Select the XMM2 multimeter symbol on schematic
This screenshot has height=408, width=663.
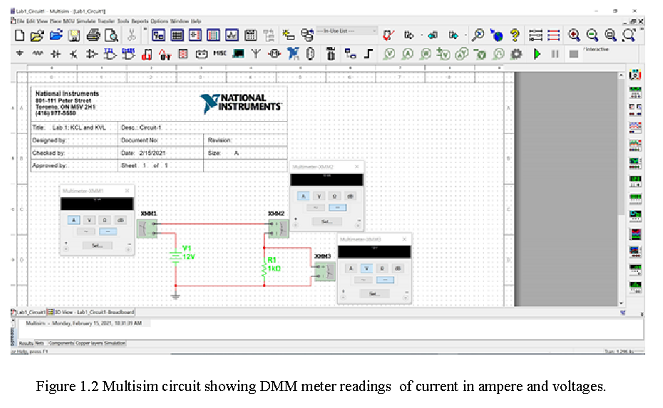coord(279,229)
